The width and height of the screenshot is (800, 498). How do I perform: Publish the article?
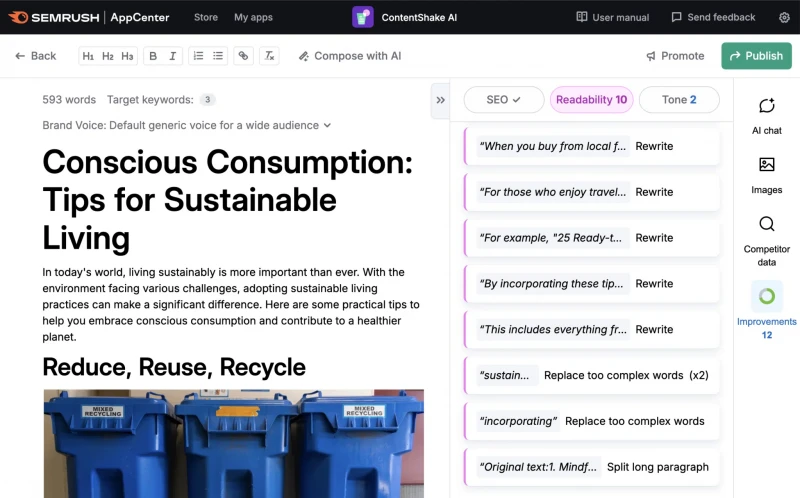point(756,56)
